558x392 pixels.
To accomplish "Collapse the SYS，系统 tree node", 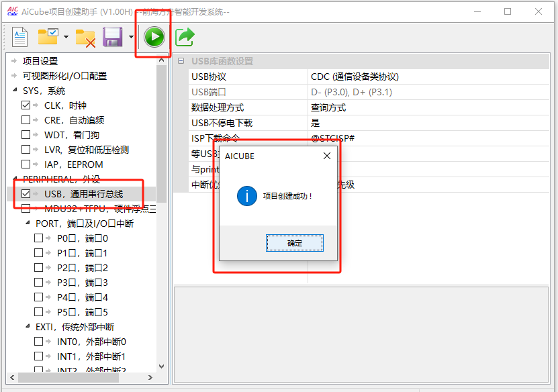I will tap(15, 91).
